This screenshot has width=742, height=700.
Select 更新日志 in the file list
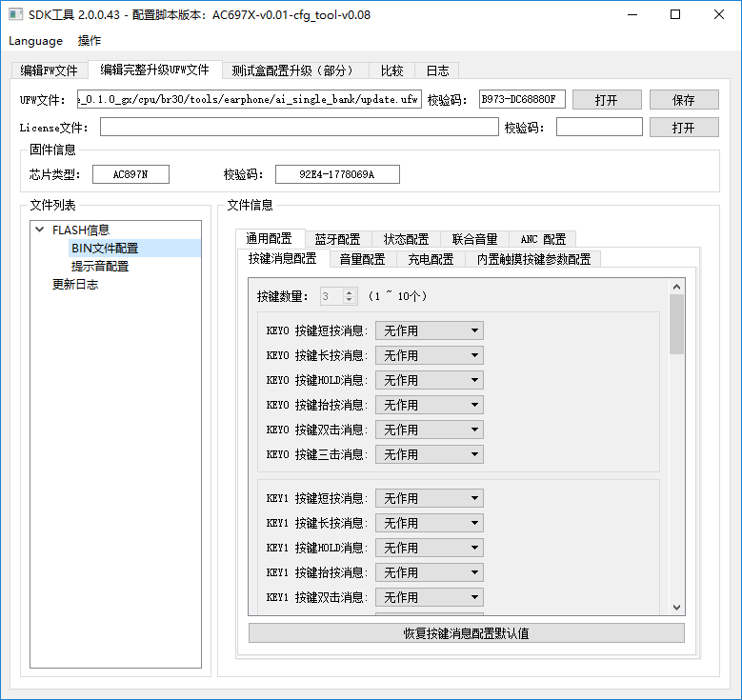coord(75,284)
